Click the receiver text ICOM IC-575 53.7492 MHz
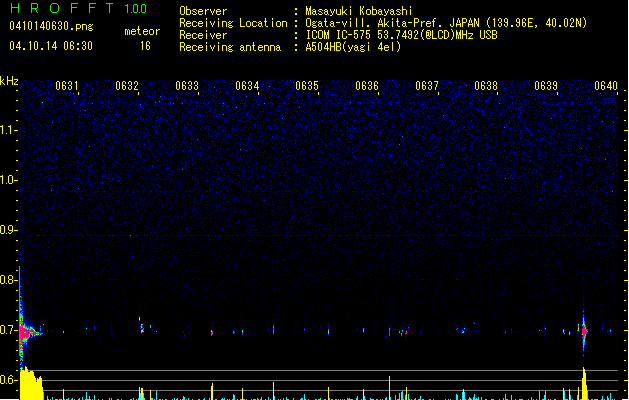This screenshot has width=629, height=400. click(x=401, y=35)
